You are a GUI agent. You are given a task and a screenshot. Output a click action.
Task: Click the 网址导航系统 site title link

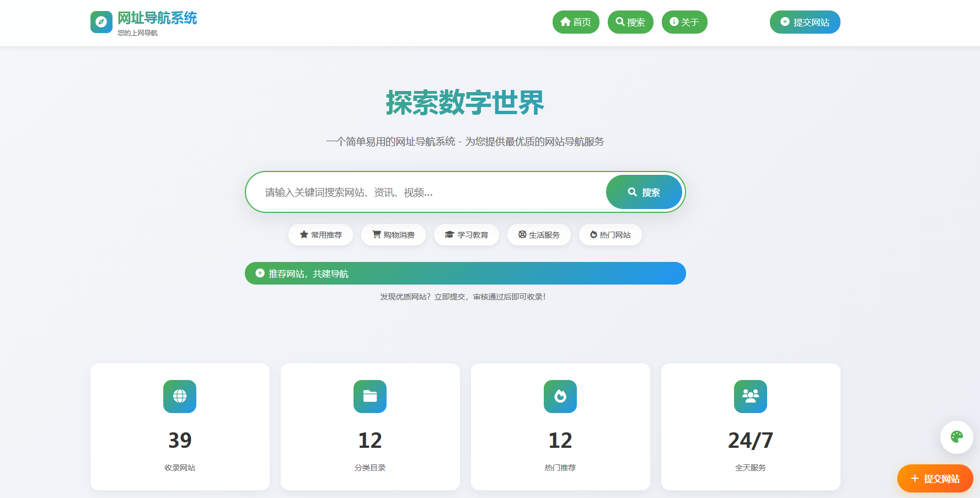coord(156,18)
